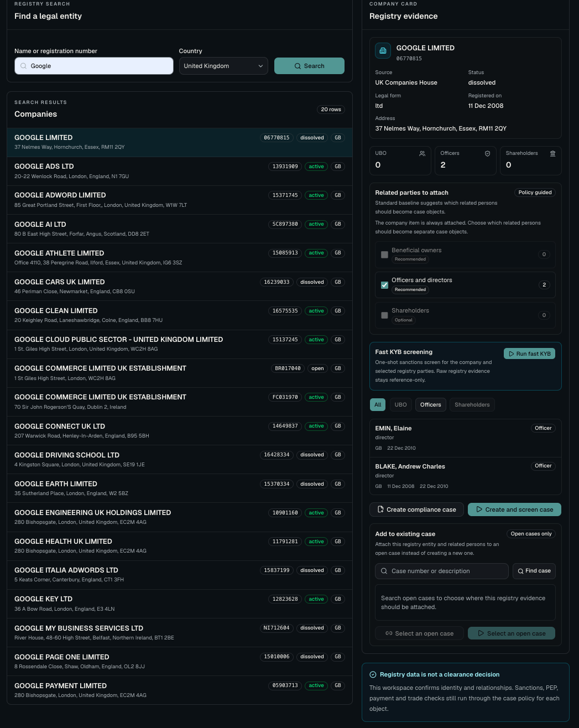Click Create compliance case button
Image resolution: width=579 pixels, height=728 pixels.
pos(416,509)
